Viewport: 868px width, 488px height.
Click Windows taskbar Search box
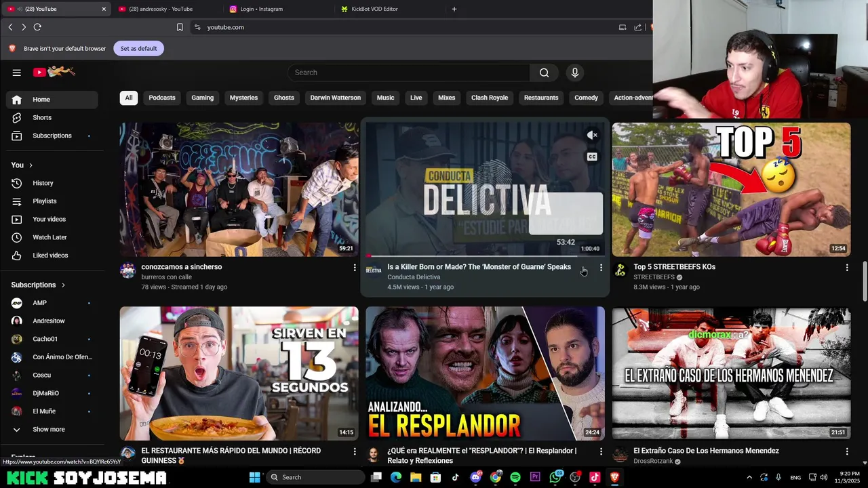pyautogui.click(x=315, y=477)
